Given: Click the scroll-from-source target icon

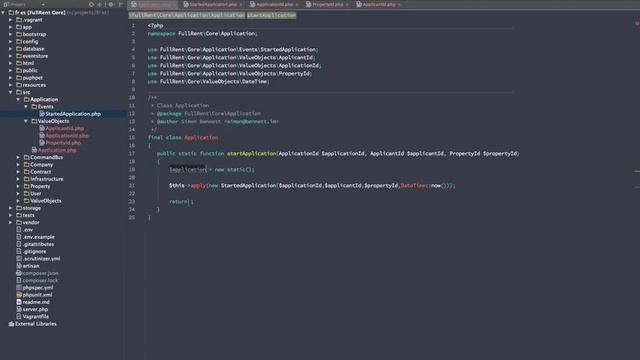Looking at the screenshot, I should pos(91,4).
